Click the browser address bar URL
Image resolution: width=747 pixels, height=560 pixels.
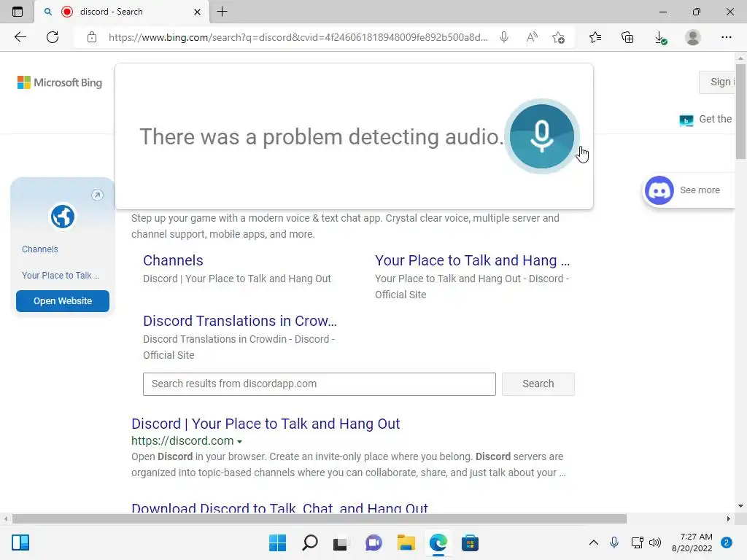pyautogui.click(x=298, y=37)
